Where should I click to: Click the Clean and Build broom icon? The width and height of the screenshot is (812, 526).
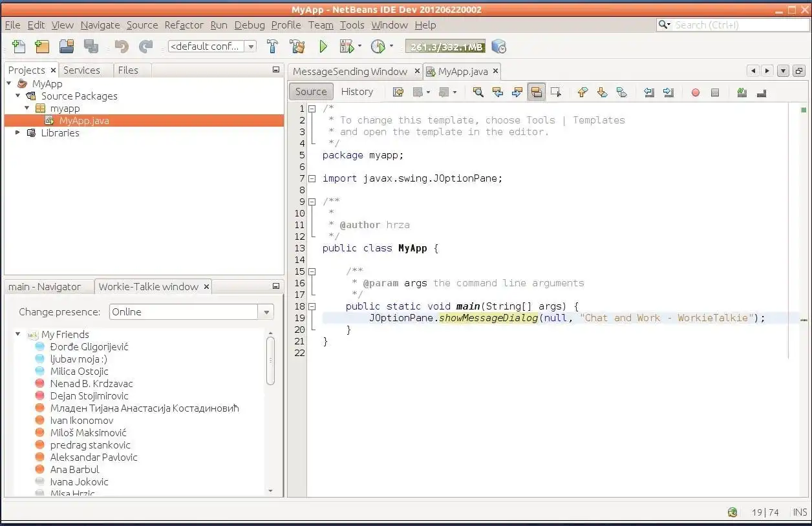297,47
